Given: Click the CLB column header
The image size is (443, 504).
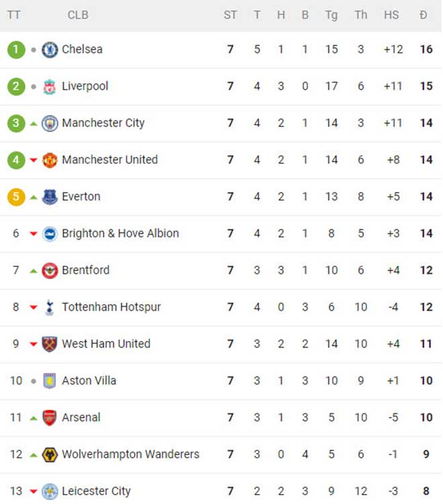Looking at the screenshot, I should [x=78, y=15].
